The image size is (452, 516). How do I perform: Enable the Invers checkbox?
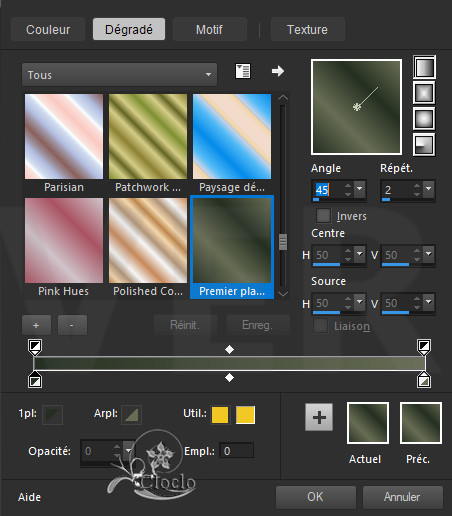[x=323, y=216]
